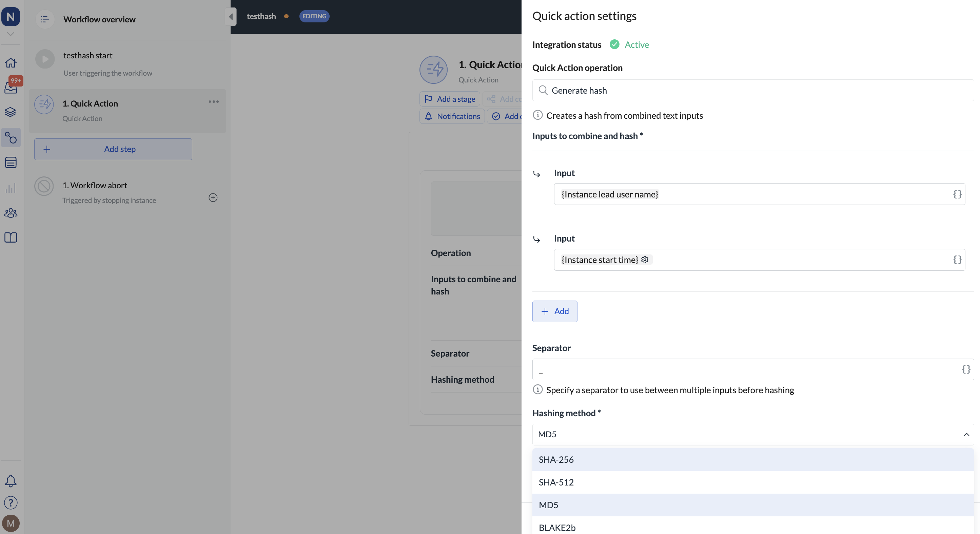The height and width of the screenshot is (534, 980).
Task: Open the list/table sidebar icon
Action: click(11, 163)
